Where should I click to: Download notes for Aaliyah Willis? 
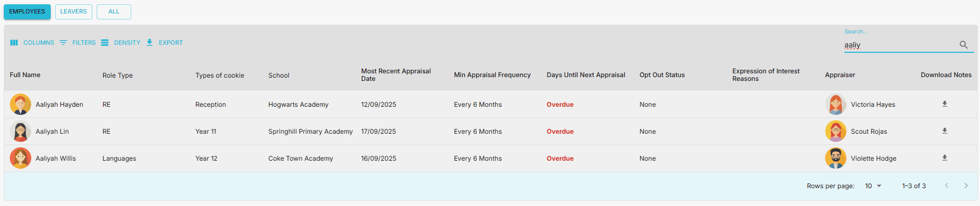945,158
